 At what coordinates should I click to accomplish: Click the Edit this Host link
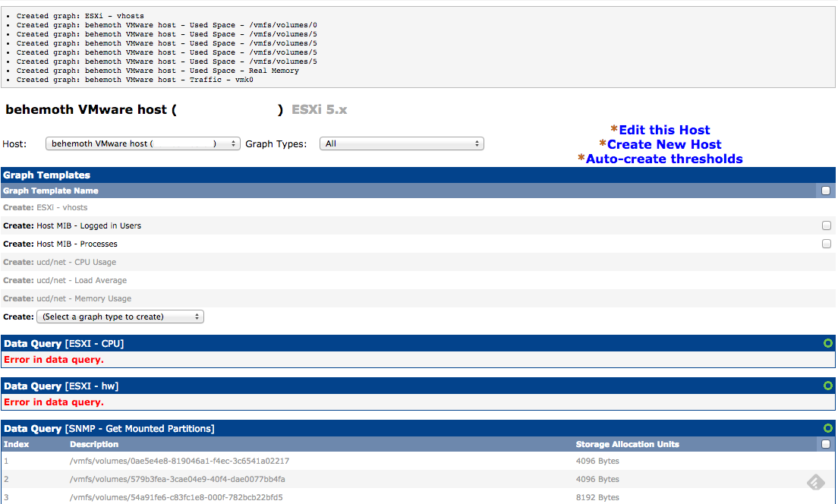(x=664, y=130)
